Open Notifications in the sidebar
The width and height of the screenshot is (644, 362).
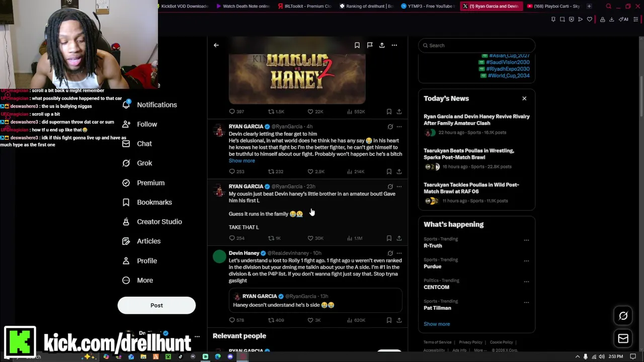[149, 105]
